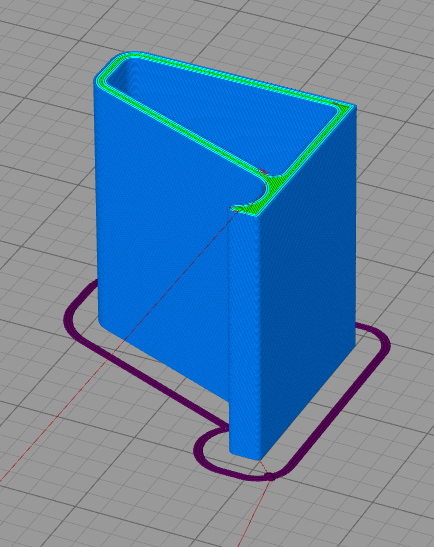Select red travel line below the skirt
This screenshot has height=547, width=434.
[x=254, y=513]
